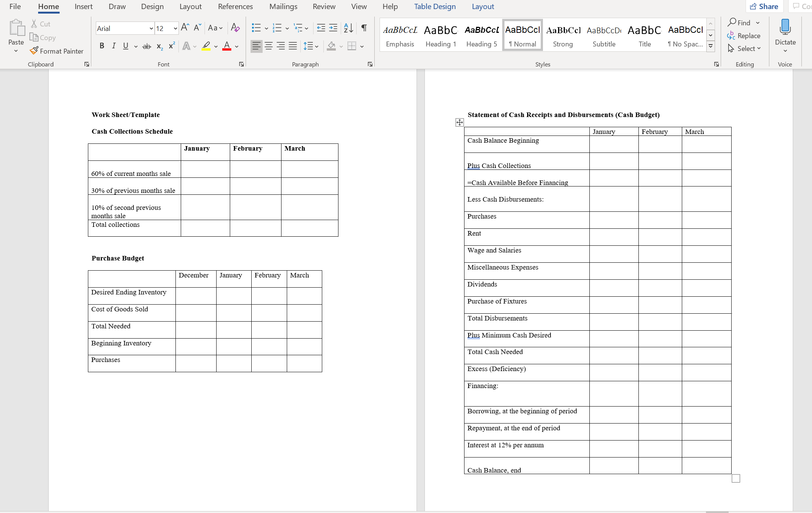Open the Font dialog launcher

coord(241,64)
